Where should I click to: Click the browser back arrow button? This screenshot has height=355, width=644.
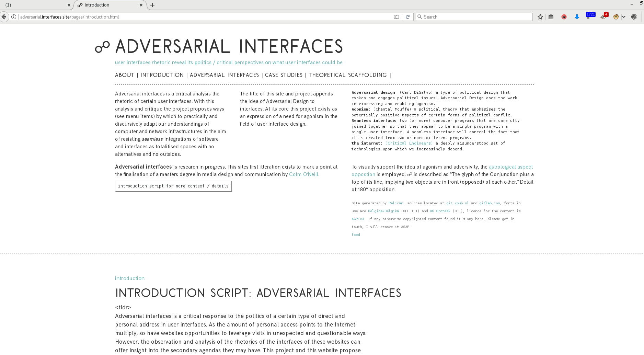coord(4,17)
